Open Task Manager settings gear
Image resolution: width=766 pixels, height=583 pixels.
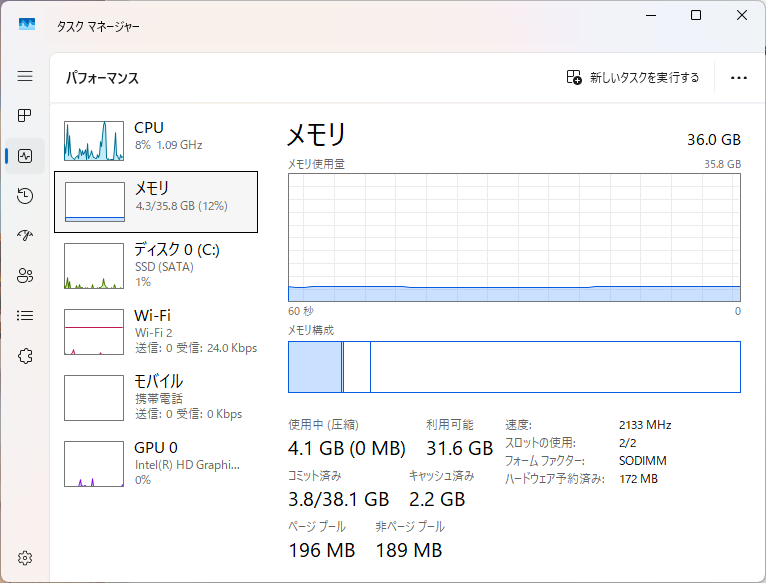click(25, 558)
